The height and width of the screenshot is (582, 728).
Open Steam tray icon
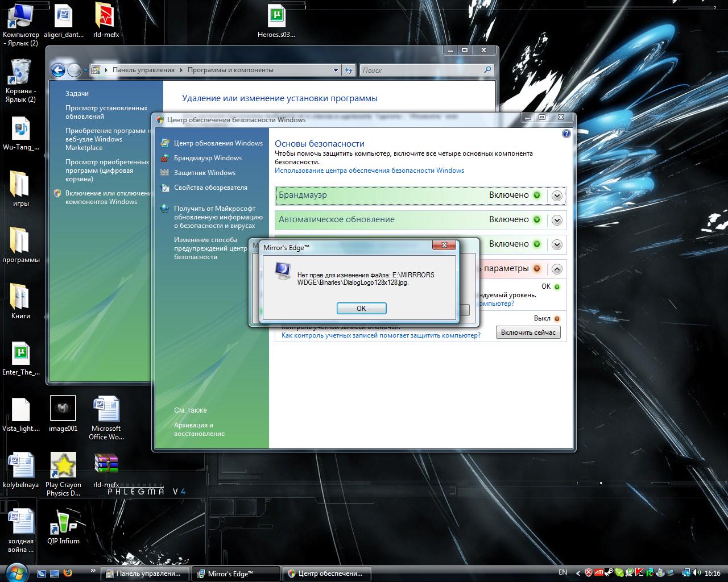[609, 573]
